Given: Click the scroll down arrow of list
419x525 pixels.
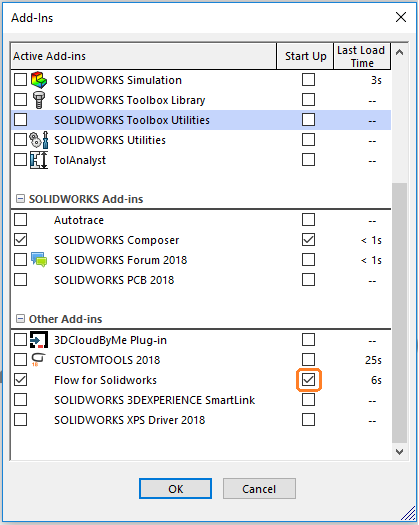Looking at the screenshot, I should 399,452.
